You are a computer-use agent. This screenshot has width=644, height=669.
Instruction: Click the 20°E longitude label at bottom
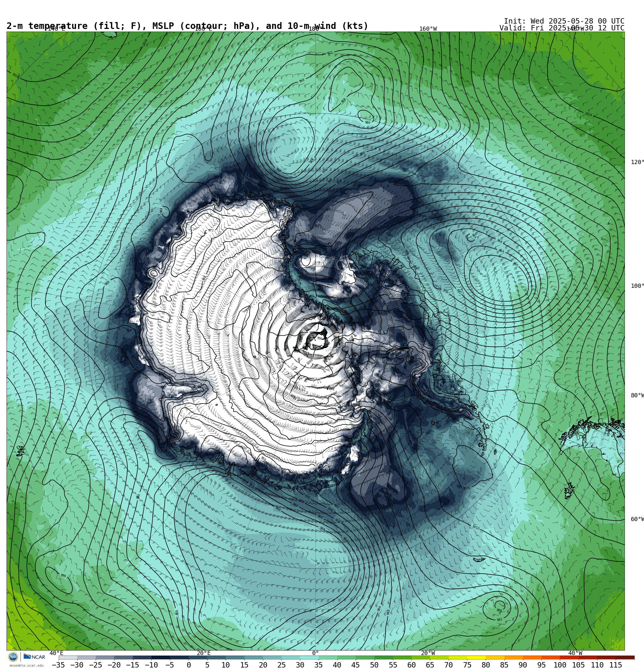pyautogui.click(x=204, y=653)
